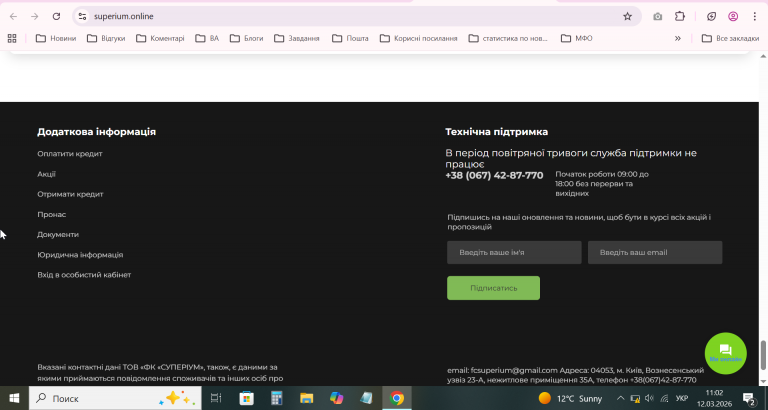
Task: Open the Акції footer link
Action: point(47,174)
